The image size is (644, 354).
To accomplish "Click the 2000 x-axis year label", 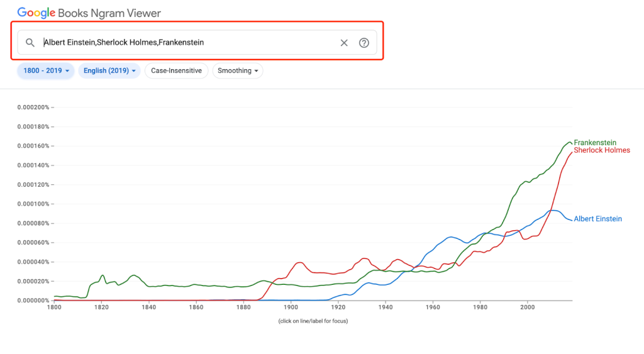I will point(528,307).
